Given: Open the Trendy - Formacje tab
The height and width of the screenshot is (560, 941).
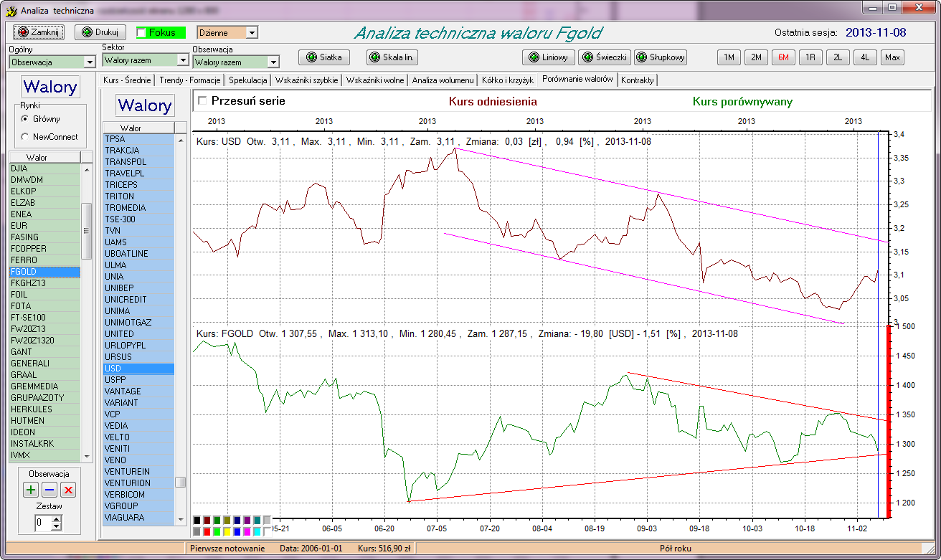Looking at the screenshot, I should tap(190, 80).
